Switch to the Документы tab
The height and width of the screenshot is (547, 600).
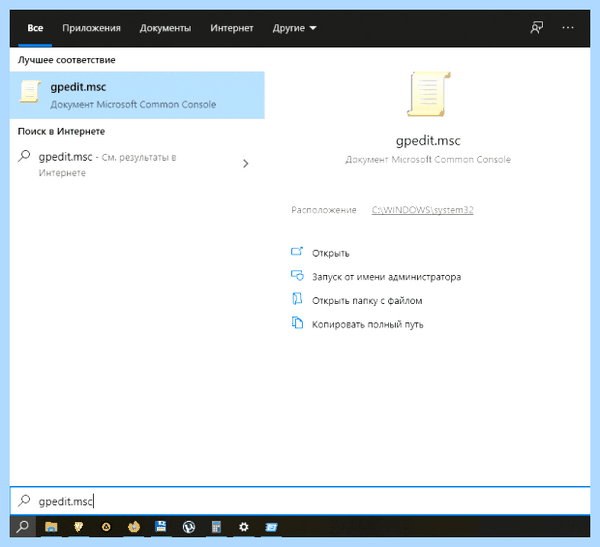[x=165, y=28]
